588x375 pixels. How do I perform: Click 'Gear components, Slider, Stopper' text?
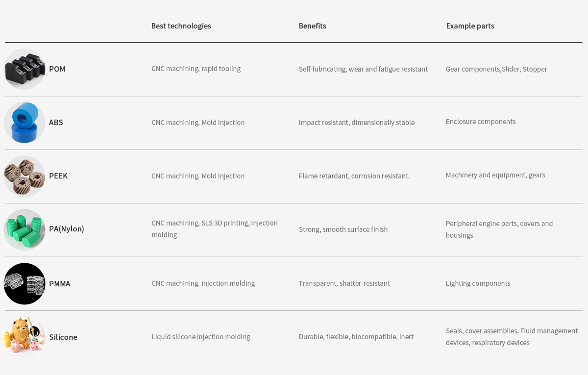496,69
